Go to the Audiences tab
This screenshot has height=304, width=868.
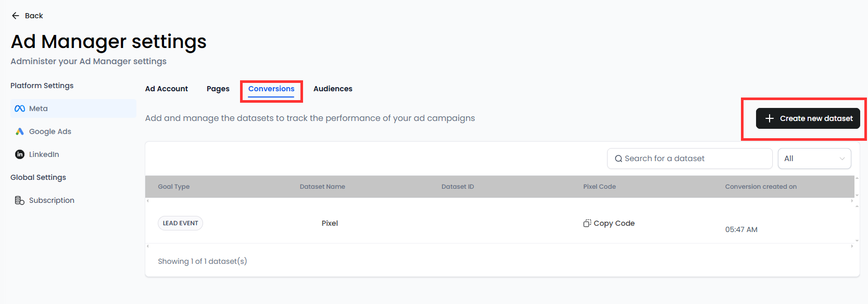tap(333, 89)
